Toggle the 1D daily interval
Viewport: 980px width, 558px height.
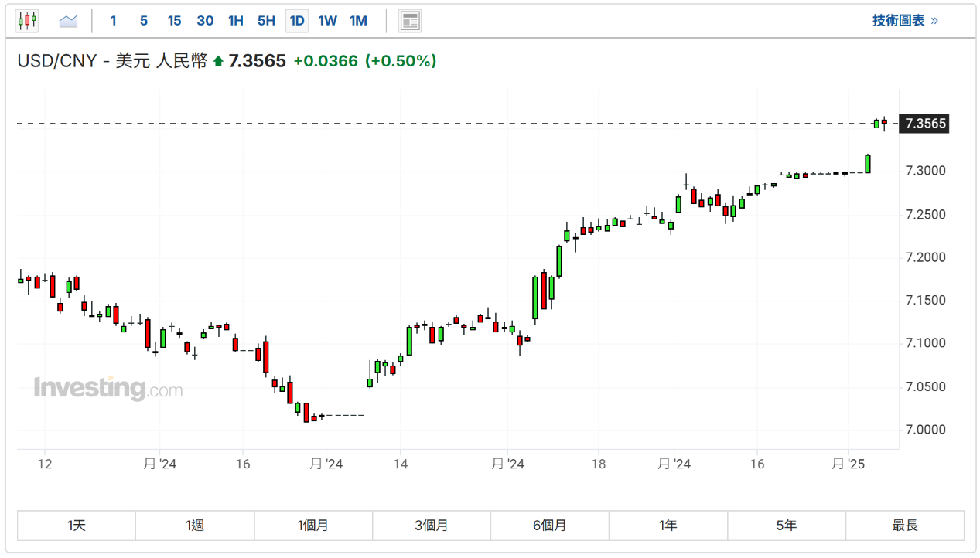(297, 21)
